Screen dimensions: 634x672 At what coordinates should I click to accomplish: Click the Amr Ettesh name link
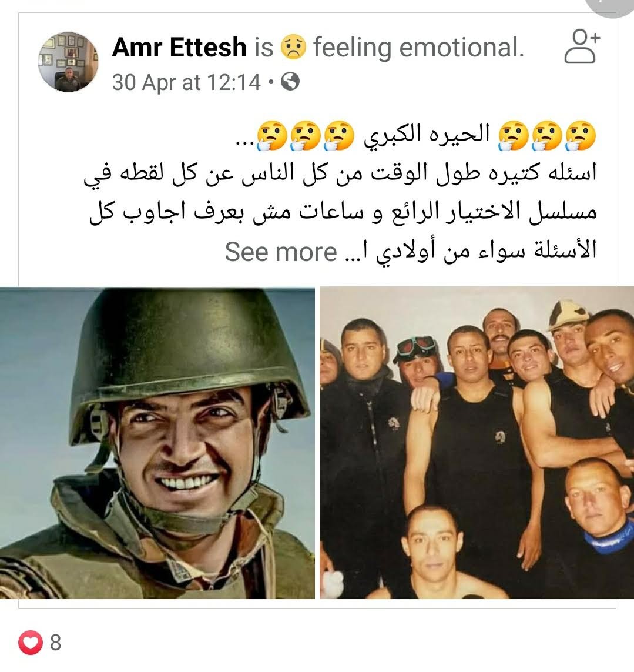point(179,46)
